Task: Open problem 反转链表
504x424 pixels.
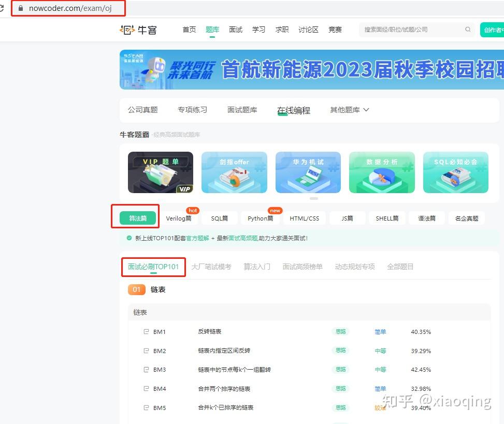Action: pos(210,331)
